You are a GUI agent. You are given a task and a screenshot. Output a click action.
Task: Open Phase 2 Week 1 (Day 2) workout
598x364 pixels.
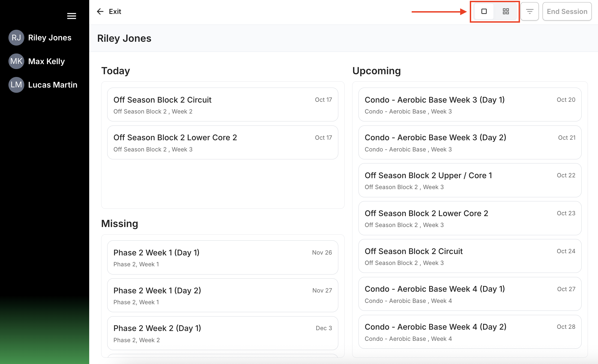(223, 295)
